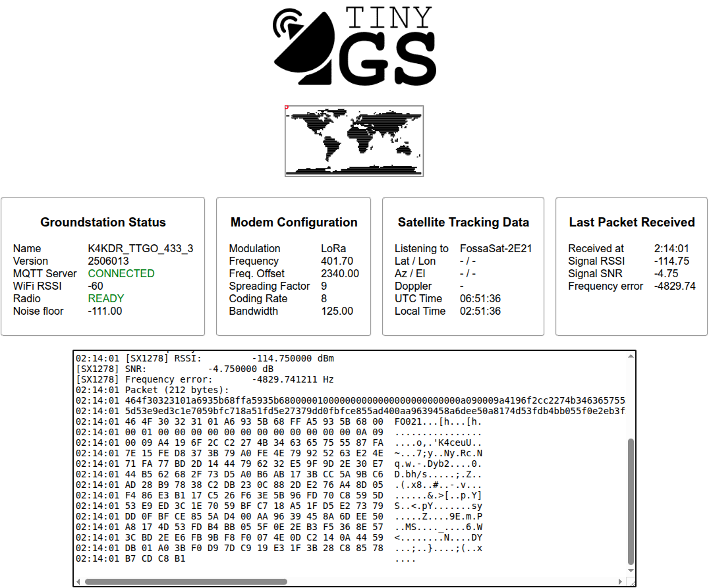Click the WiFi RSSI label
The height and width of the screenshot is (588, 709).
pos(38,286)
